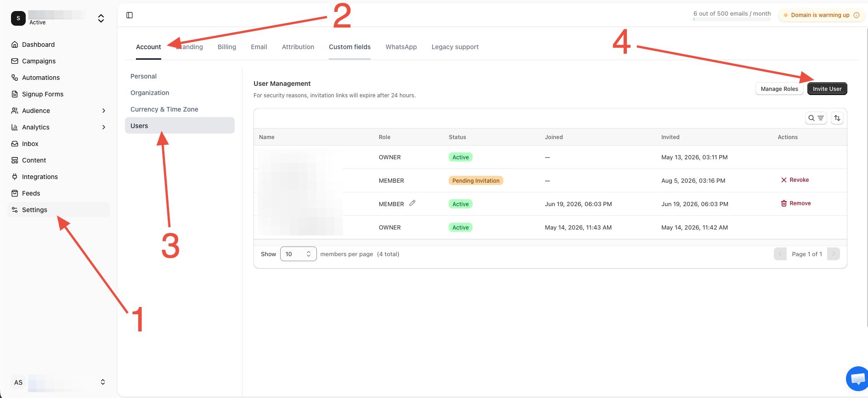Click the Manage Roles button
The height and width of the screenshot is (398, 868).
(x=779, y=89)
